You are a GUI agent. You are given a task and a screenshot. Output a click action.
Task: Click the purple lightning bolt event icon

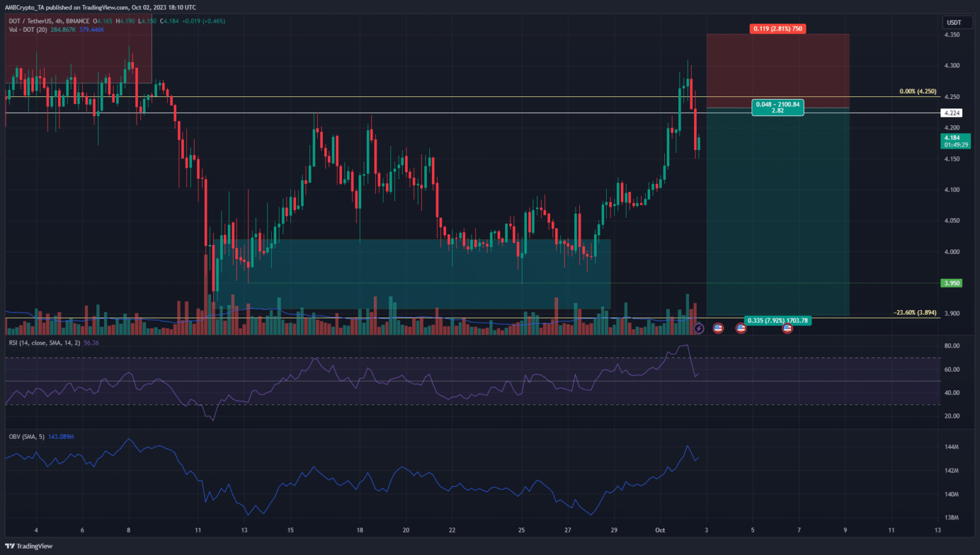(x=699, y=329)
